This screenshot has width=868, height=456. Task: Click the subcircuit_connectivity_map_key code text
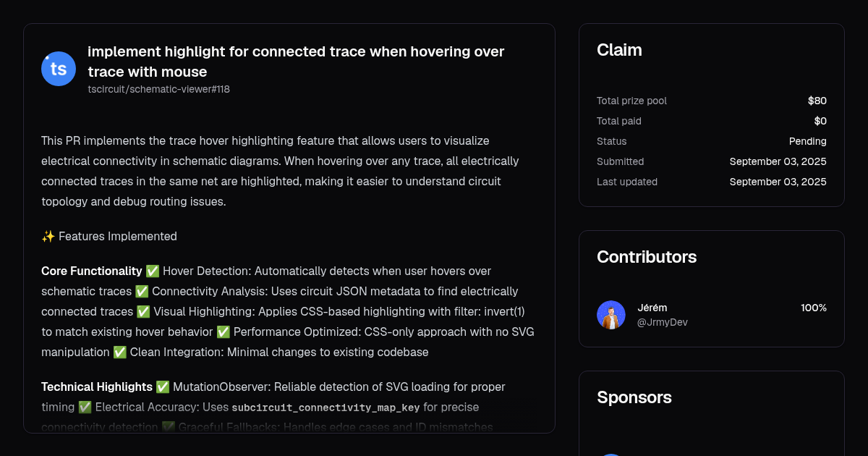click(326, 408)
